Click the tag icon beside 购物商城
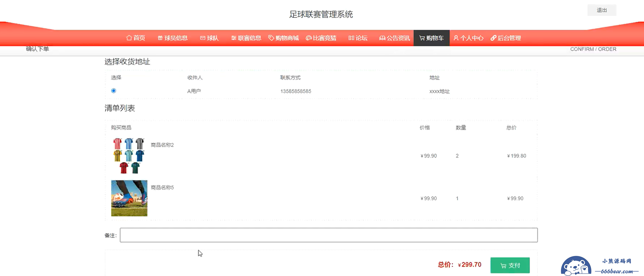644x276 pixels. pos(271,38)
